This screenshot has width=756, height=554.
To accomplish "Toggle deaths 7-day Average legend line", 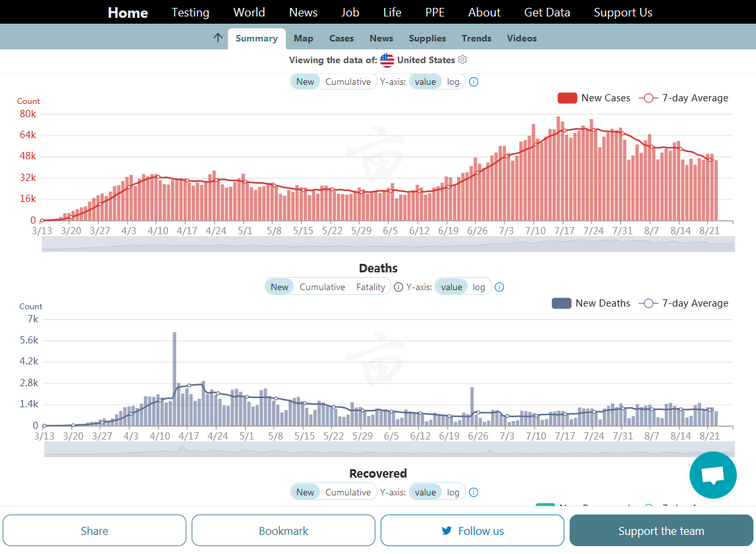I will tap(685, 303).
